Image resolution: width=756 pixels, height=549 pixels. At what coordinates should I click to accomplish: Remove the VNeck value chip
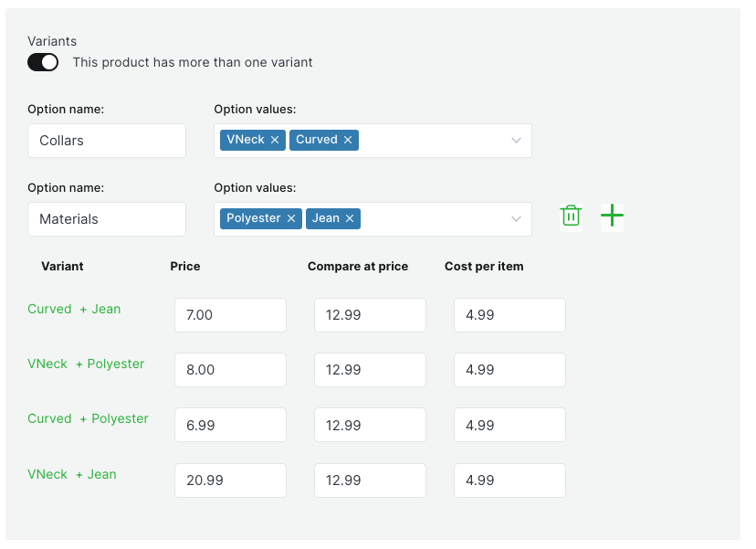click(x=277, y=140)
